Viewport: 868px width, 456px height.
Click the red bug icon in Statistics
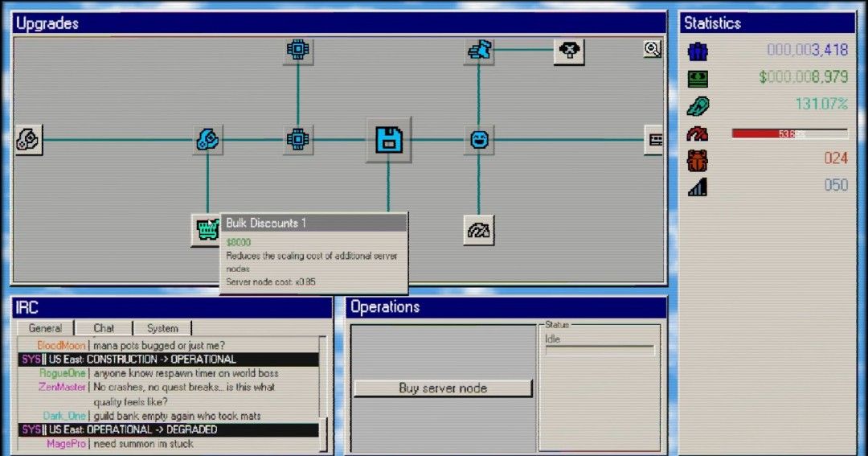pyautogui.click(x=697, y=159)
